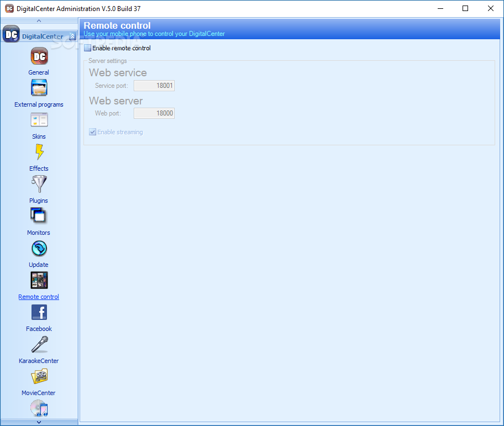
Task: Click the General label
Action: [39, 72]
